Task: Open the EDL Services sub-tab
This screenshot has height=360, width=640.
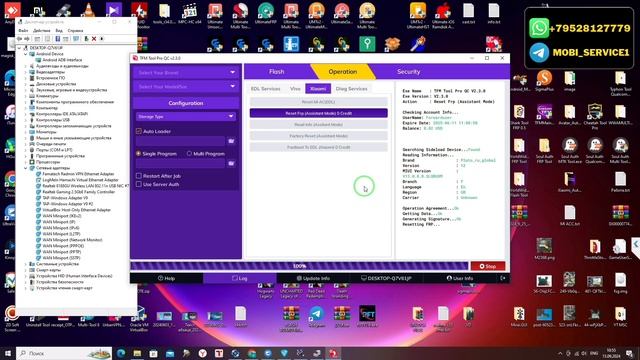Action: pyautogui.click(x=265, y=89)
